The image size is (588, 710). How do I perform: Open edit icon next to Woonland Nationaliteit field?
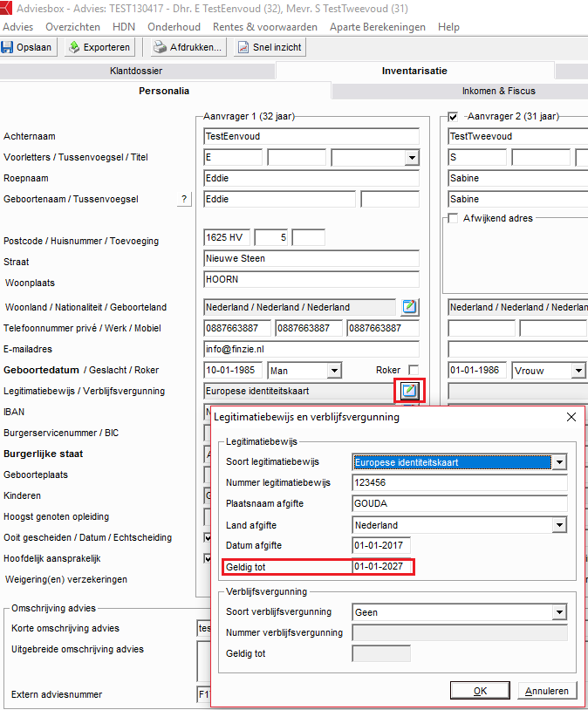409,307
